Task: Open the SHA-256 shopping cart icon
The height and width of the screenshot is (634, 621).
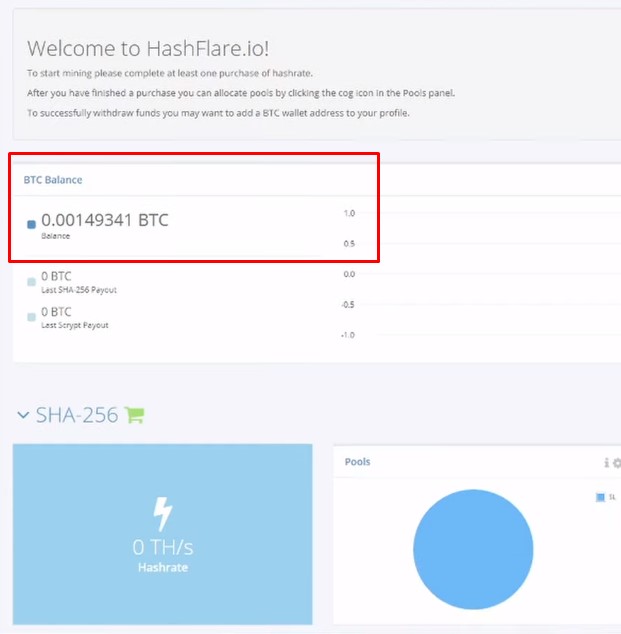Action: tap(135, 415)
